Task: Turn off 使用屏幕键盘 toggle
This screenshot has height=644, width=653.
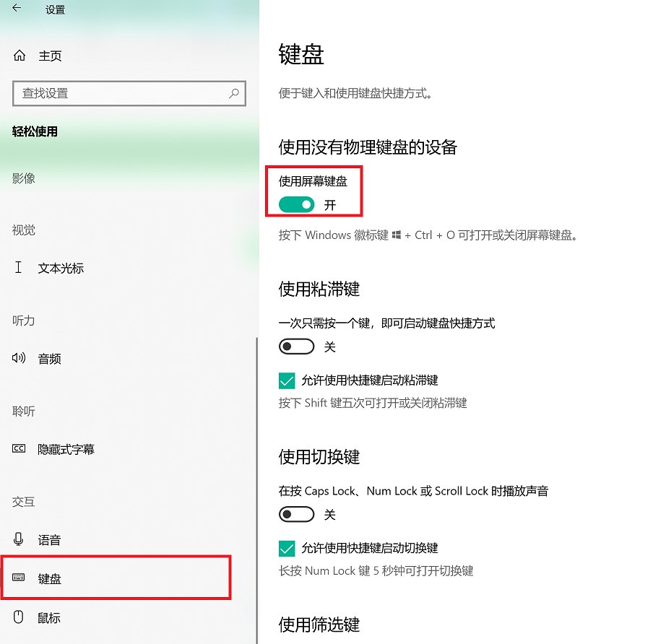Action: click(x=295, y=204)
